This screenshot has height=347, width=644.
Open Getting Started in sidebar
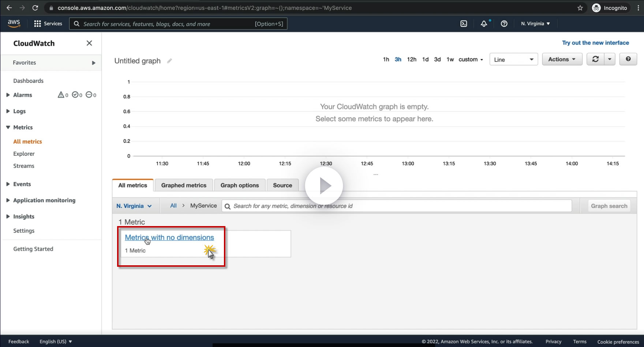click(33, 249)
